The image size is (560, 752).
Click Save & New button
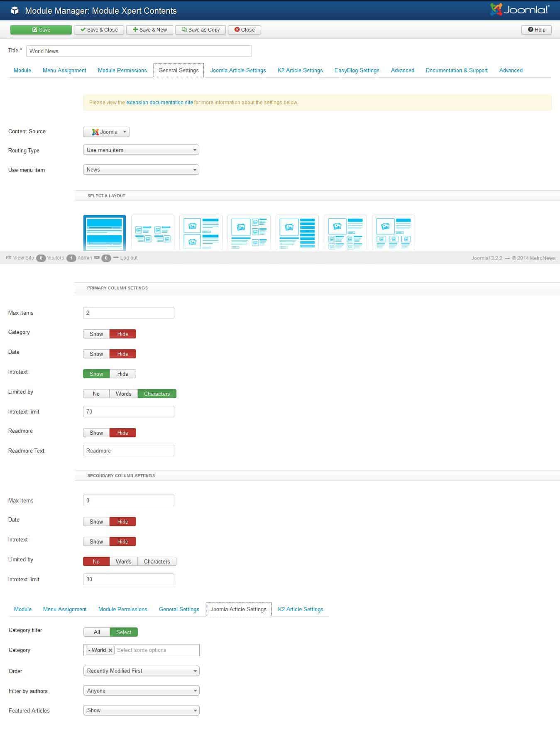point(149,30)
